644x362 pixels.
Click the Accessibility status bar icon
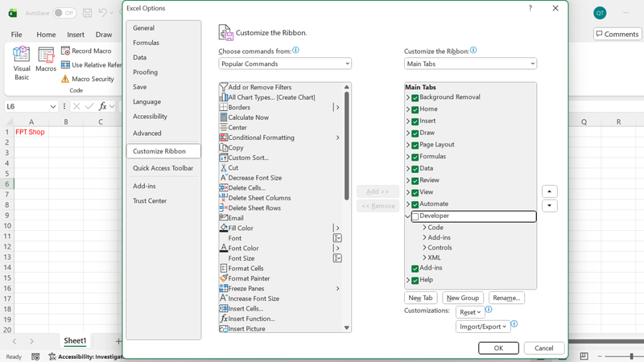coord(52,356)
